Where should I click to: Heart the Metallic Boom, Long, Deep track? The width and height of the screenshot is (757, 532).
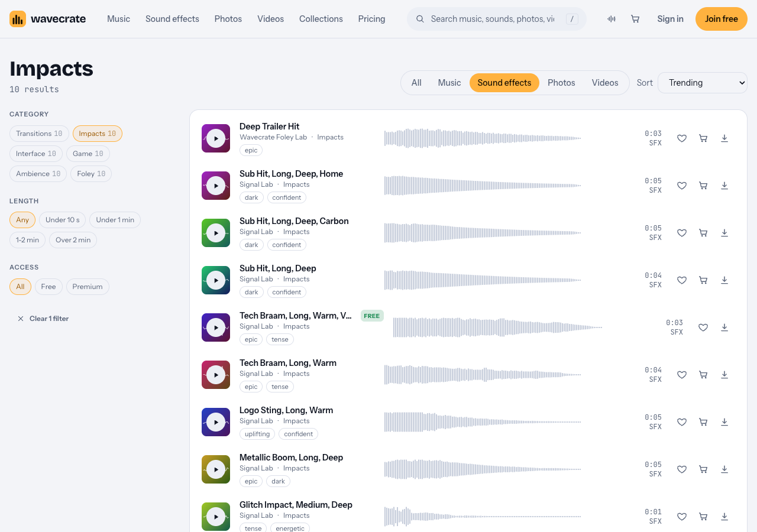682,469
